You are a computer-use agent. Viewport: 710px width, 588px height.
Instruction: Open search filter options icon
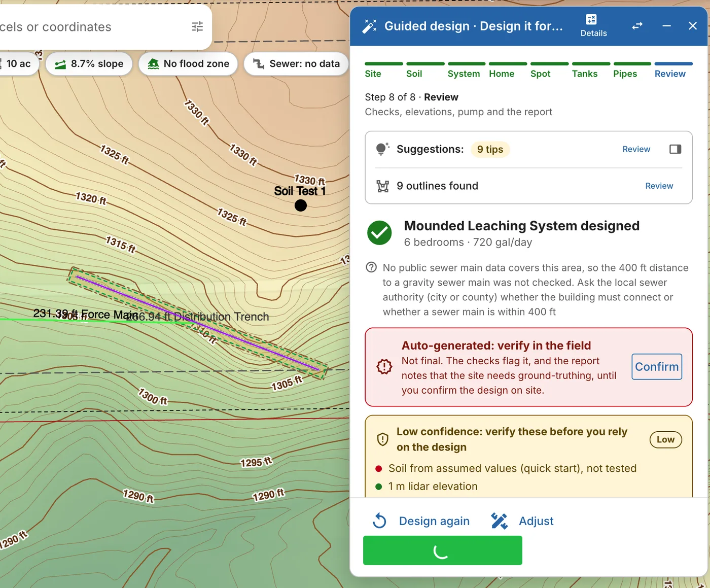pos(197,27)
